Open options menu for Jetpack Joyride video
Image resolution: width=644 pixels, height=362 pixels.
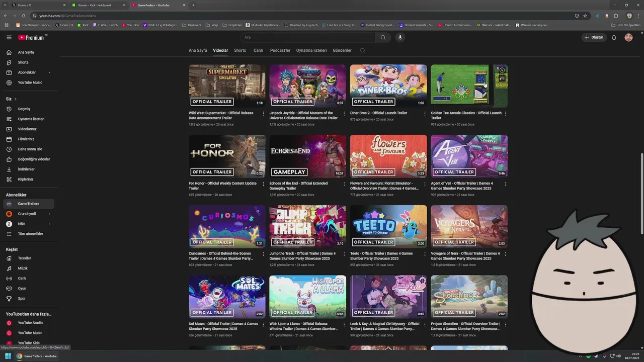344,114
